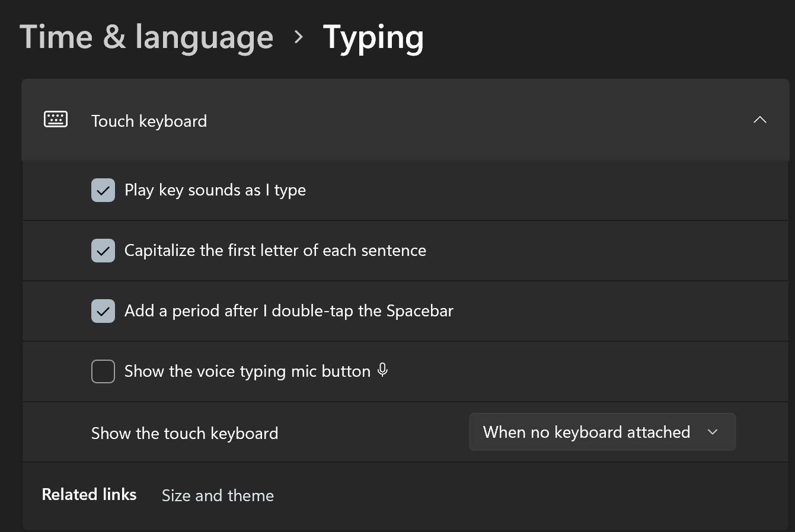Screen dimensions: 795x532
Task: Uncheck the Capitalize first letter checkbox
Action: (103, 251)
